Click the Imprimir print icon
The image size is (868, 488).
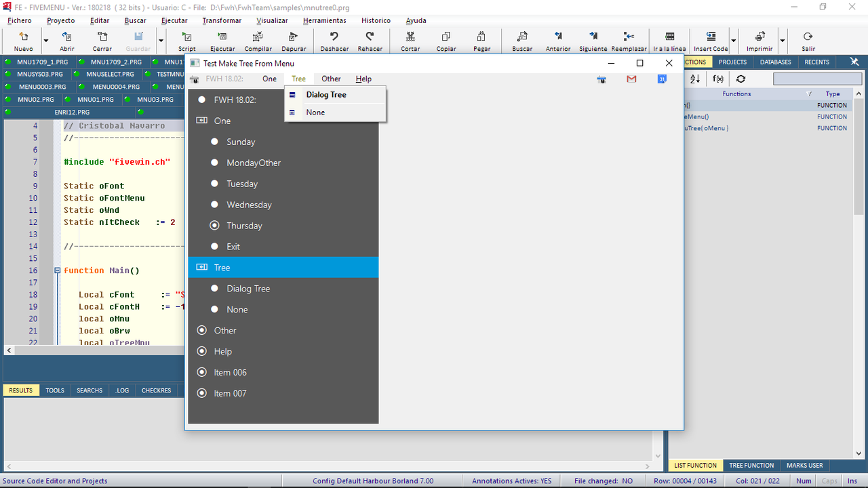[759, 37]
